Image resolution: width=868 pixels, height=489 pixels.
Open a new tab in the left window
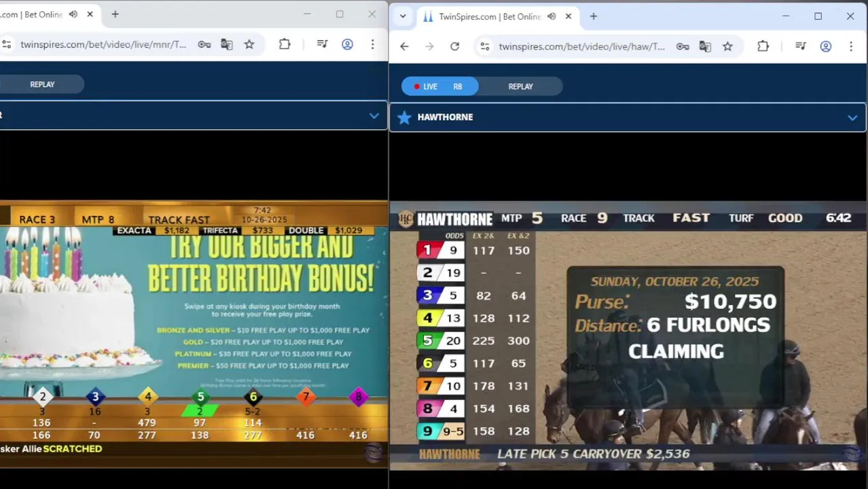(115, 14)
